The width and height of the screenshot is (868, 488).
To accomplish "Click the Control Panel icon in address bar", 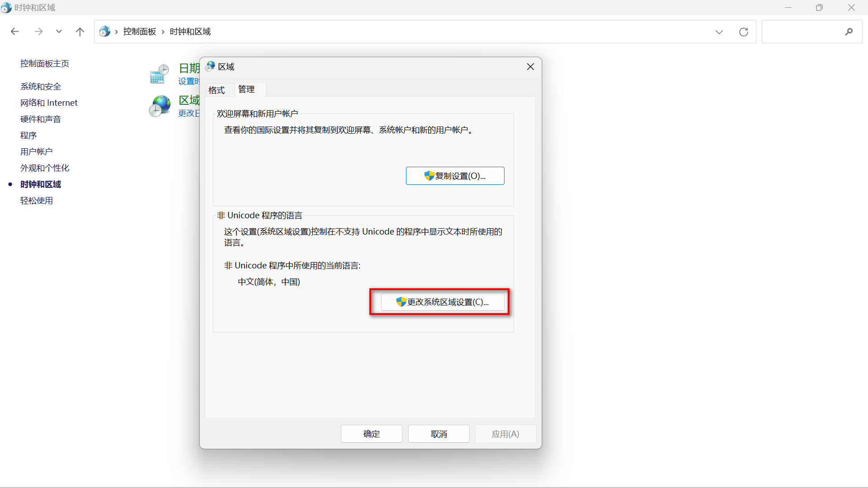I will [105, 32].
